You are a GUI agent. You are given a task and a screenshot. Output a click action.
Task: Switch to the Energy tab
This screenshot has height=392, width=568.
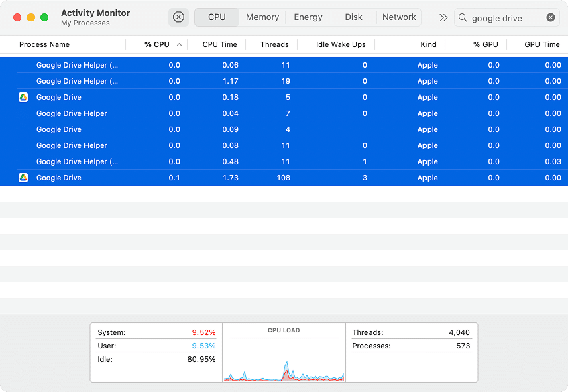click(308, 17)
